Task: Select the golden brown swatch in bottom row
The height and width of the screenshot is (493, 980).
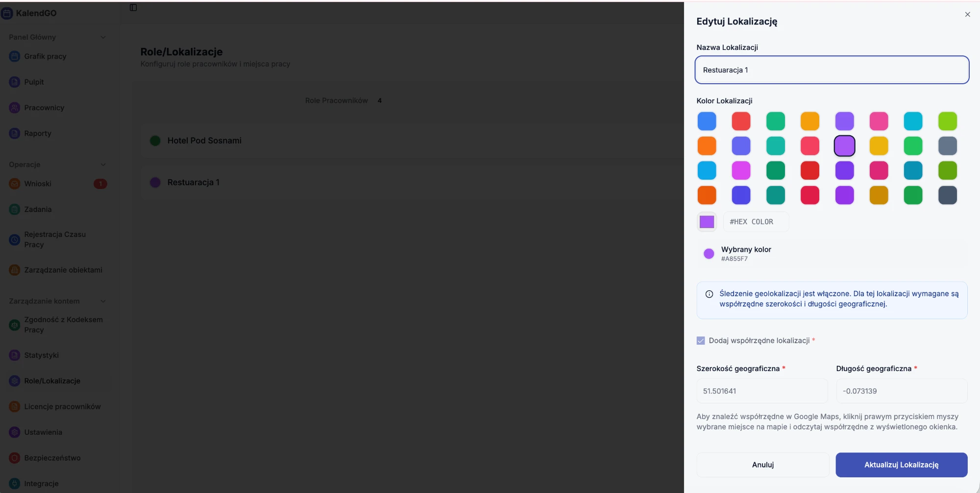Action: pos(879,195)
